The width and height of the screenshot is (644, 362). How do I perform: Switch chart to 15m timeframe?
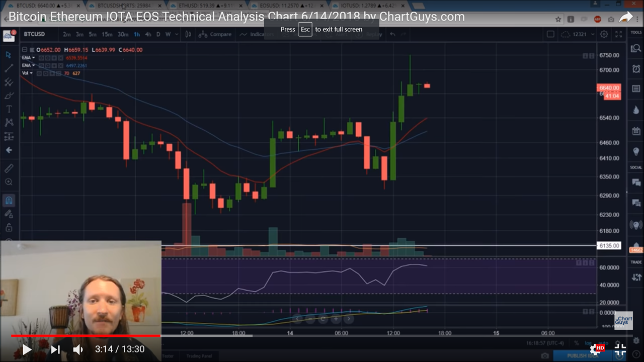pyautogui.click(x=107, y=34)
